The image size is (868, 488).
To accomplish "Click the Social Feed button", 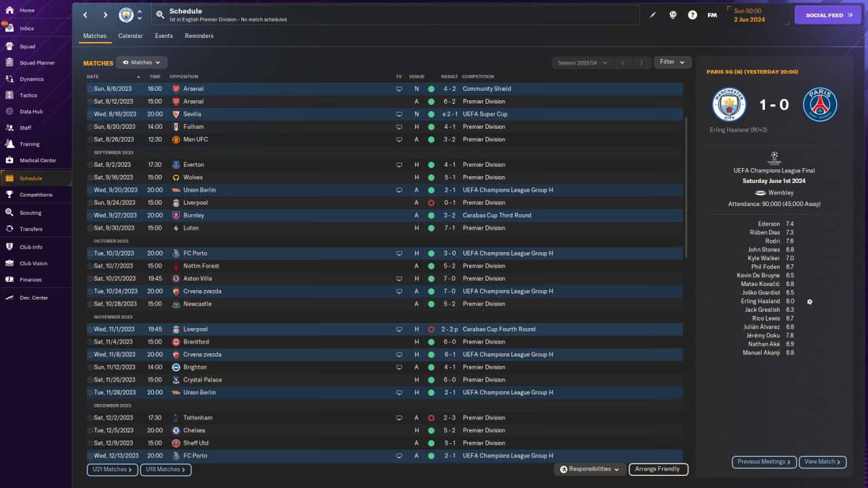I will coord(828,15).
